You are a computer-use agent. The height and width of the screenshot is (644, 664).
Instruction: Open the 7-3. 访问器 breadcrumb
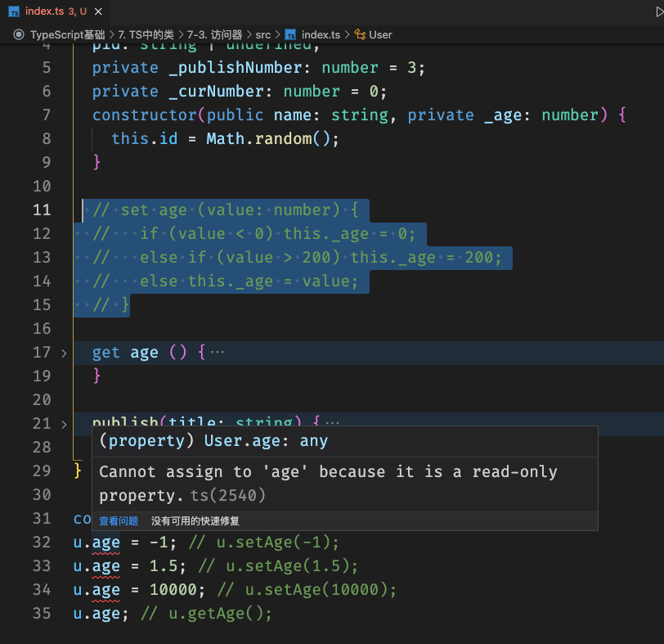(x=215, y=34)
